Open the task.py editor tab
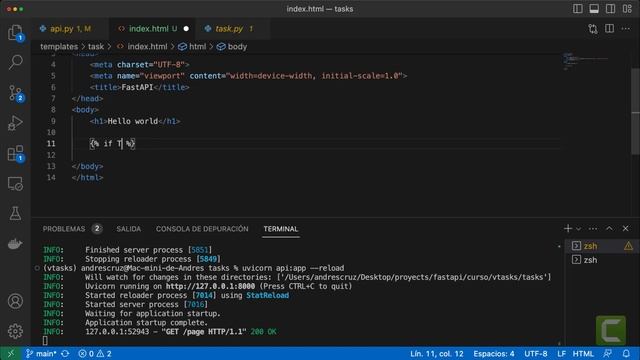 (232, 29)
